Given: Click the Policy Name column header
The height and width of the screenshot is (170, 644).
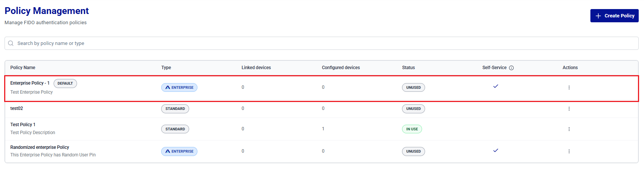Looking at the screenshot, I should click(x=23, y=68).
